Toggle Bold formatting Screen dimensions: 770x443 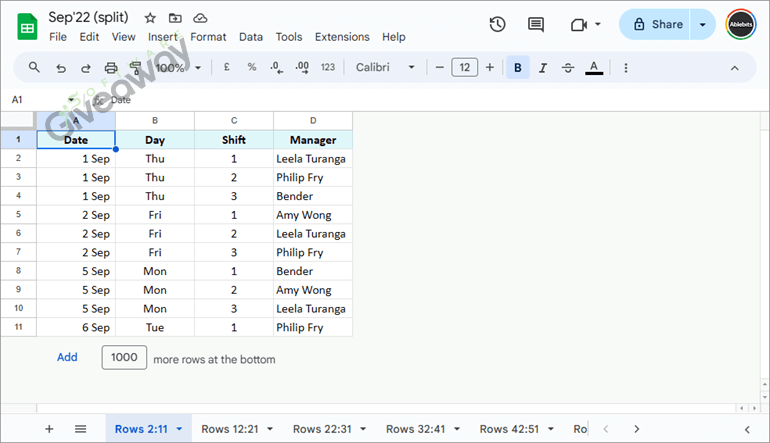click(x=518, y=68)
